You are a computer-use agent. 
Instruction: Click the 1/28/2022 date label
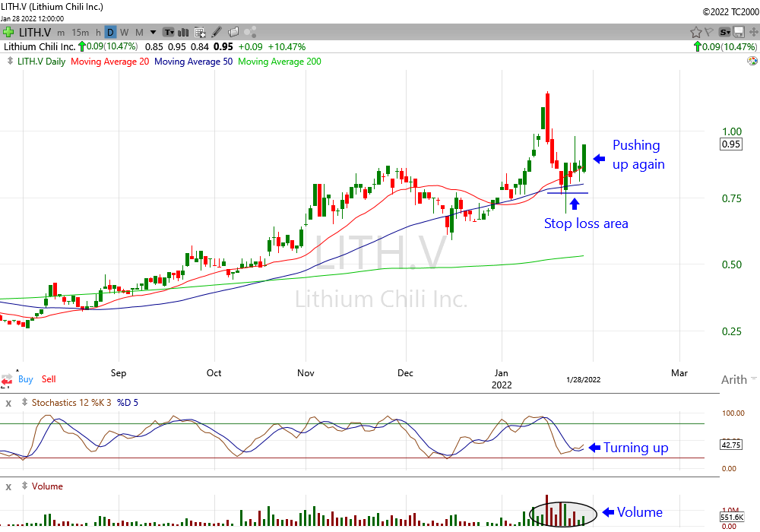(584, 380)
